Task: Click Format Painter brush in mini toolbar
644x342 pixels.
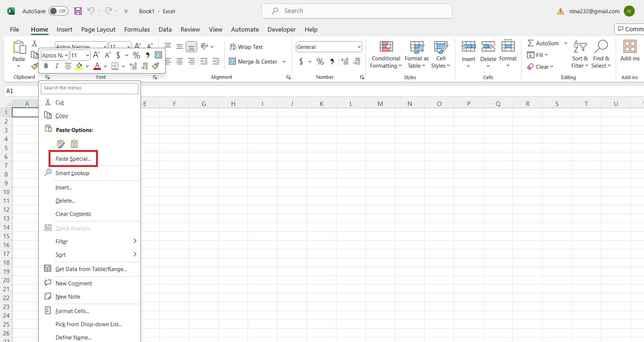Action: point(156,66)
